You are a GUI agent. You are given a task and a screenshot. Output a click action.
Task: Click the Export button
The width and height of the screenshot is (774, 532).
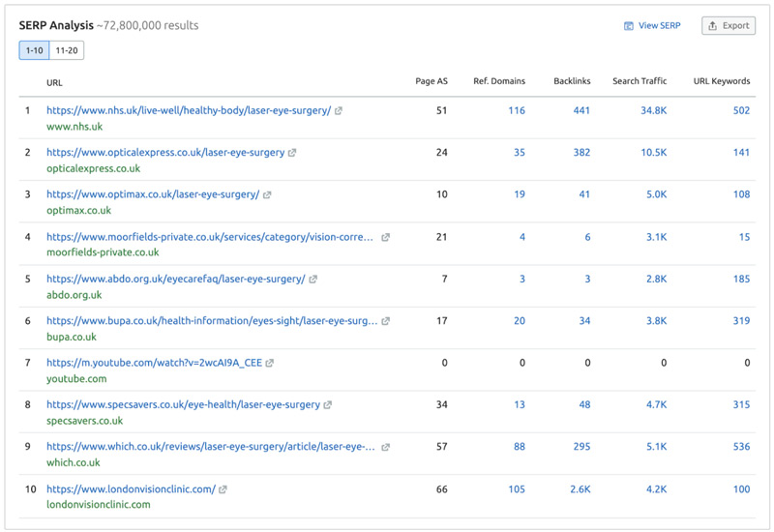[728, 26]
